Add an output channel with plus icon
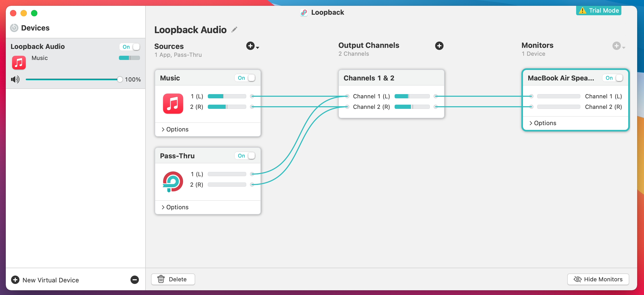 pos(439,46)
